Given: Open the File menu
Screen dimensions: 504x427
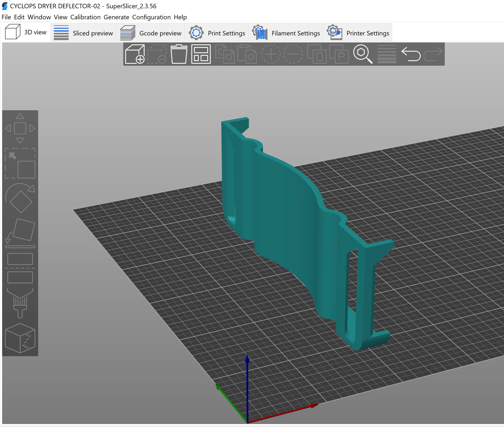Looking at the screenshot, I should [6, 17].
